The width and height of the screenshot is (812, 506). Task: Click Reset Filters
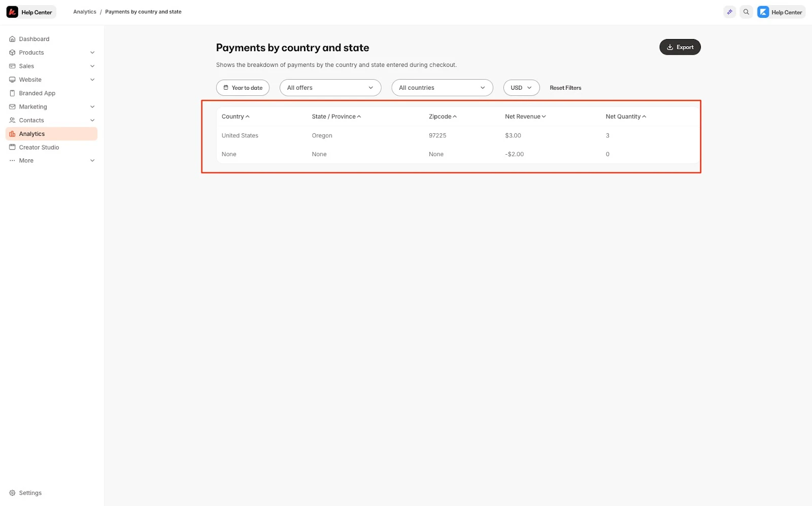[x=565, y=87]
